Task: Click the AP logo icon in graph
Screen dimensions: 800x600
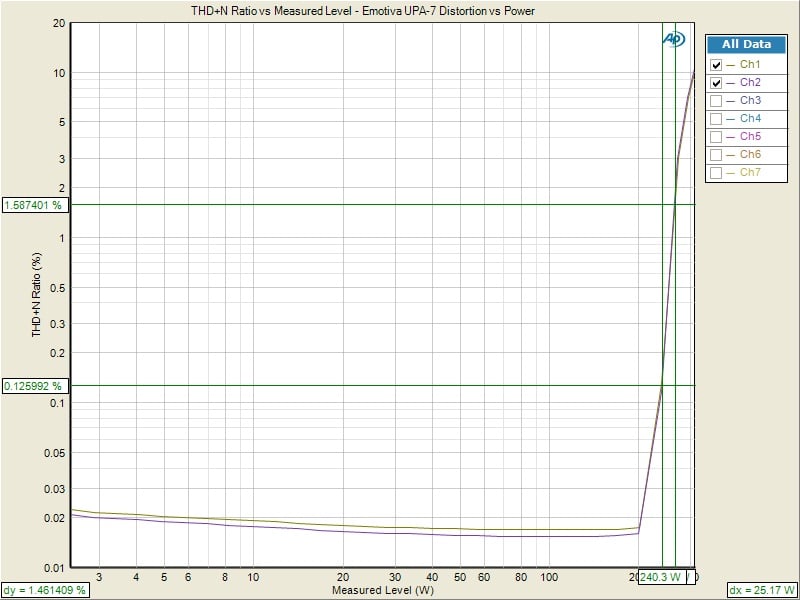Action: [x=673, y=39]
